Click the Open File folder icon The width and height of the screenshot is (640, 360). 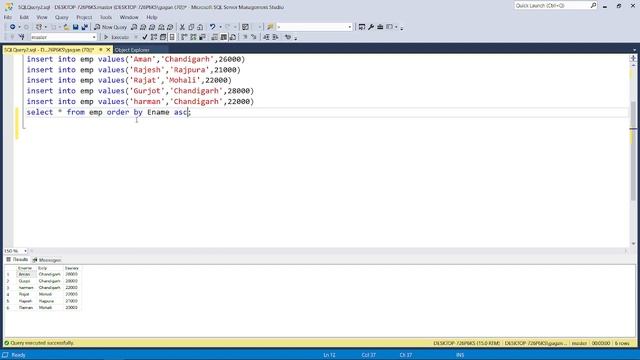pos(67,27)
